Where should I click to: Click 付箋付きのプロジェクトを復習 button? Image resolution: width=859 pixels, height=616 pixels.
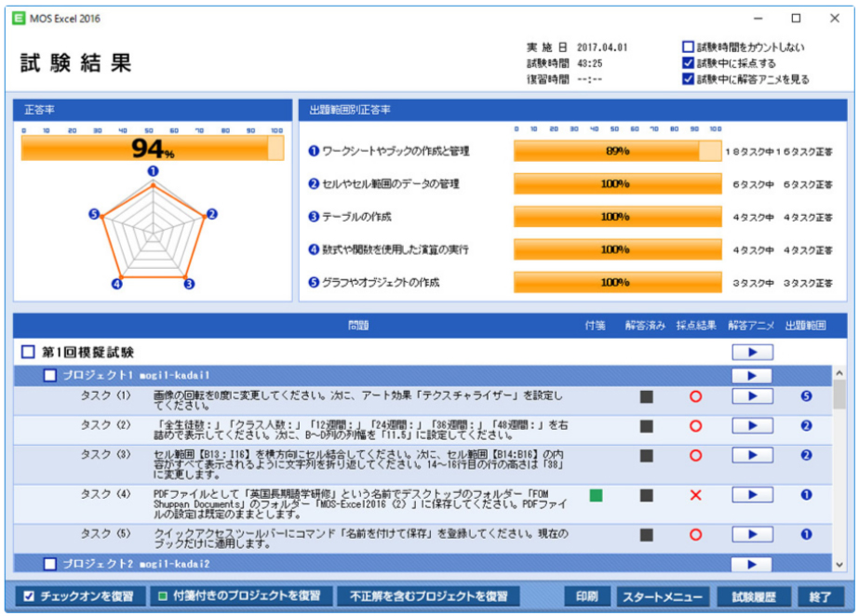pyautogui.click(x=242, y=596)
